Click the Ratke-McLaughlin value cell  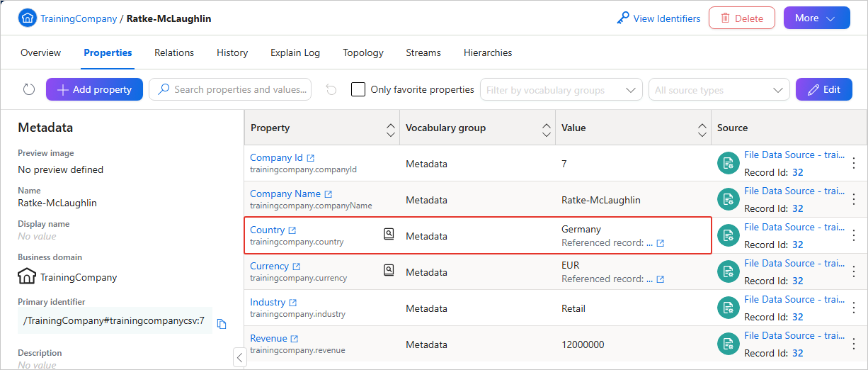pos(601,200)
